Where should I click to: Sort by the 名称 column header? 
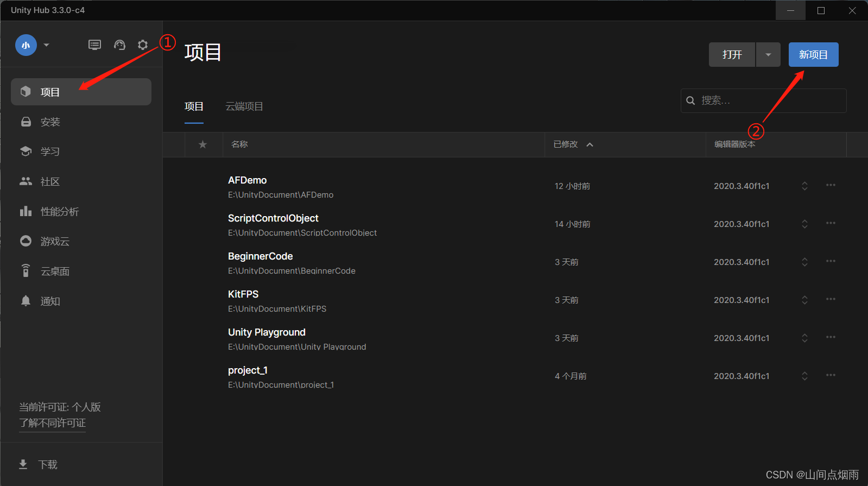pyautogui.click(x=239, y=144)
